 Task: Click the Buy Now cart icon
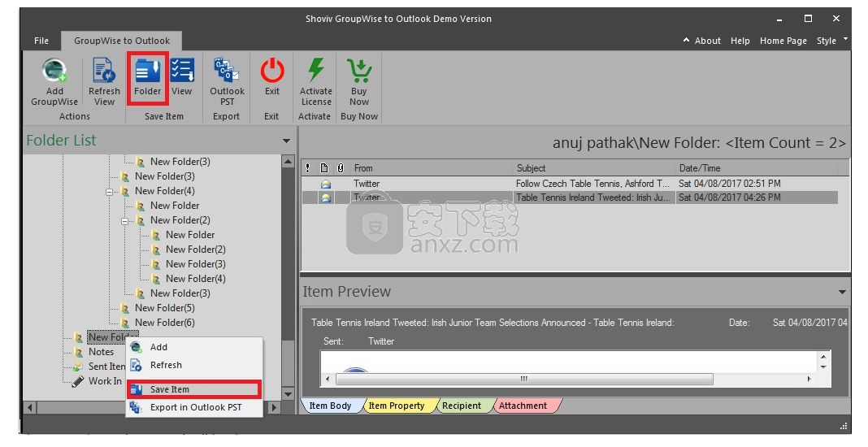359,71
